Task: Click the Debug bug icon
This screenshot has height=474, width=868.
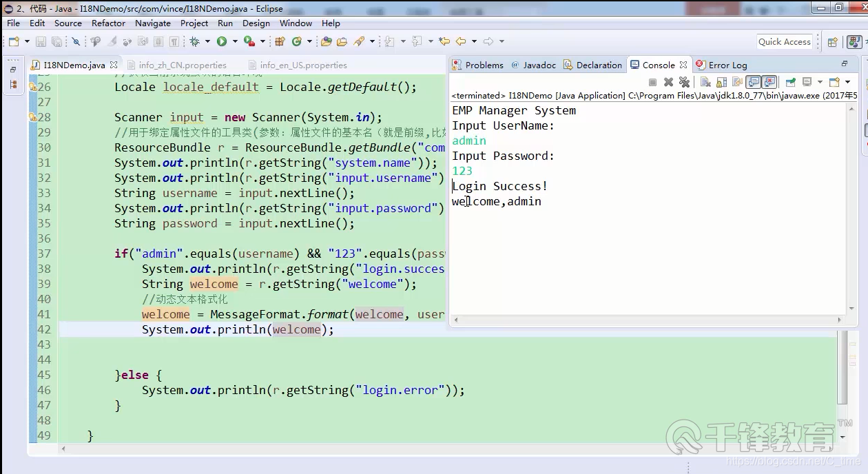Action: (x=194, y=41)
